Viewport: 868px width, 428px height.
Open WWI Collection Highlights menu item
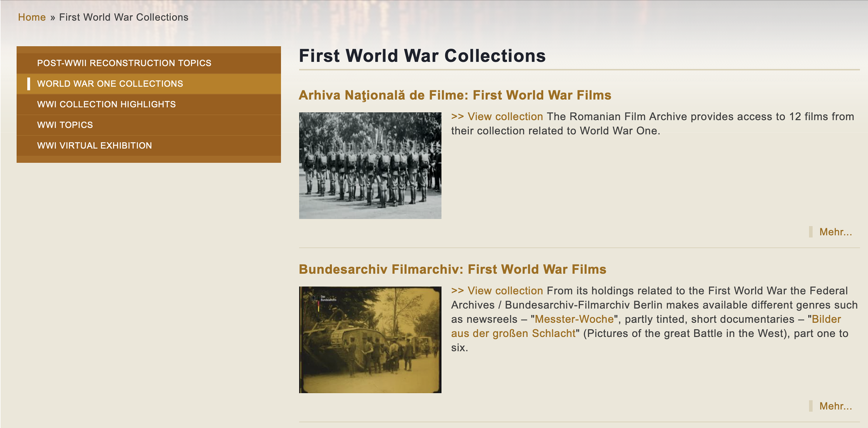106,104
